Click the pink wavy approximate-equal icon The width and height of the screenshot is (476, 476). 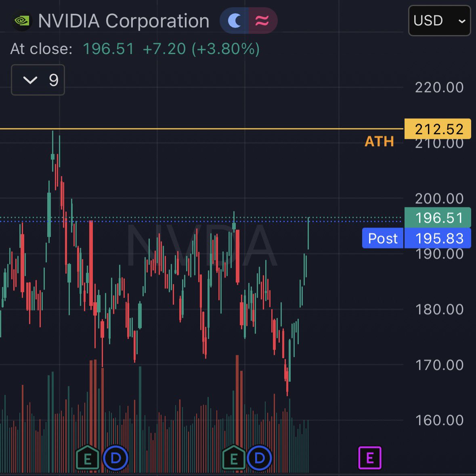point(262,21)
